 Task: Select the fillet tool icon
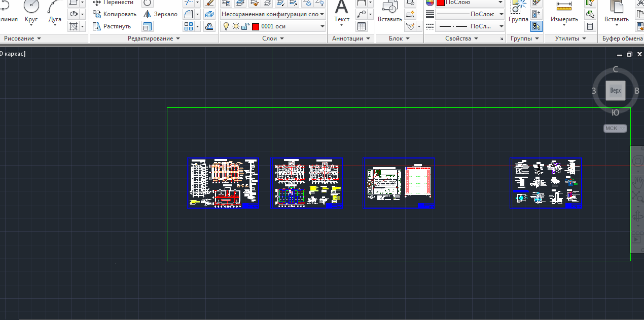pyautogui.click(x=188, y=14)
